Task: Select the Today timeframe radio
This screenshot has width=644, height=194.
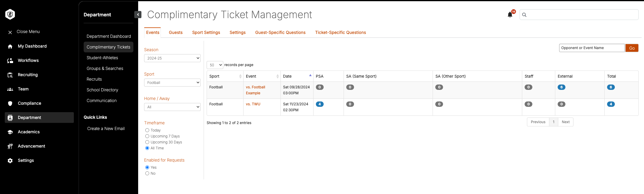Action: click(x=147, y=130)
